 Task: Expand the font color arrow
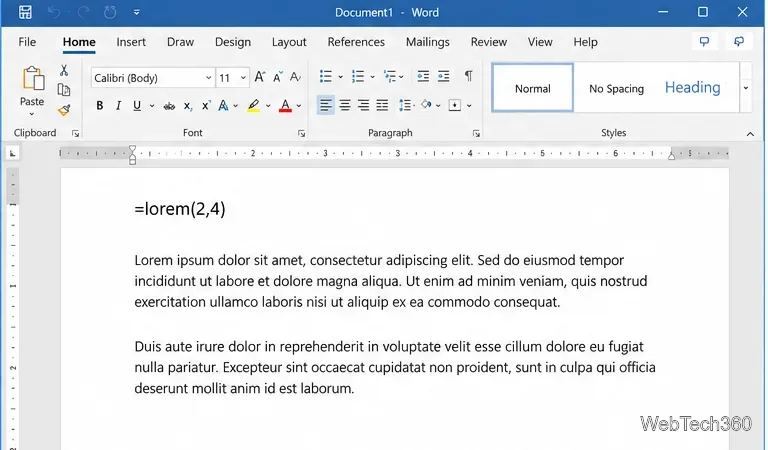[299, 106]
